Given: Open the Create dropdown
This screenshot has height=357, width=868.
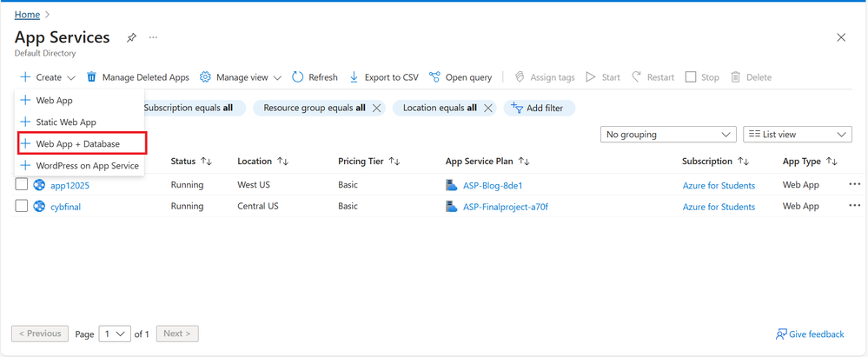Looking at the screenshot, I should pyautogui.click(x=48, y=77).
